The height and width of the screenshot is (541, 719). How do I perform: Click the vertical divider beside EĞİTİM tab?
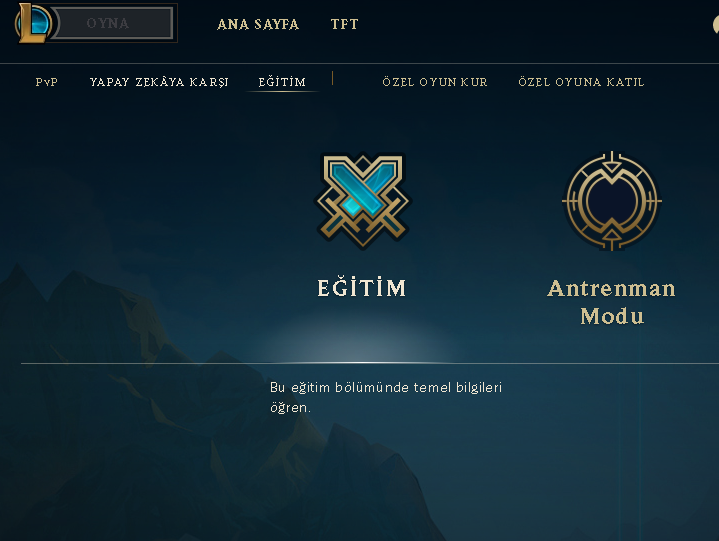click(x=332, y=78)
